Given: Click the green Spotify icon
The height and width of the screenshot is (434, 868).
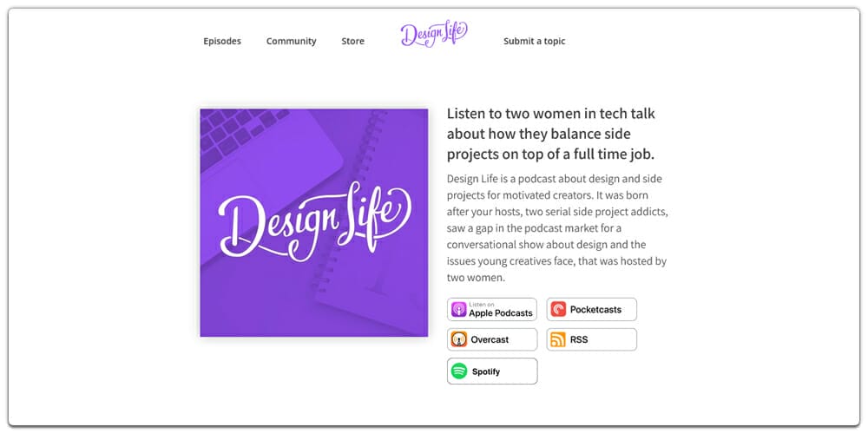Looking at the screenshot, I should (x=459, y=371).
